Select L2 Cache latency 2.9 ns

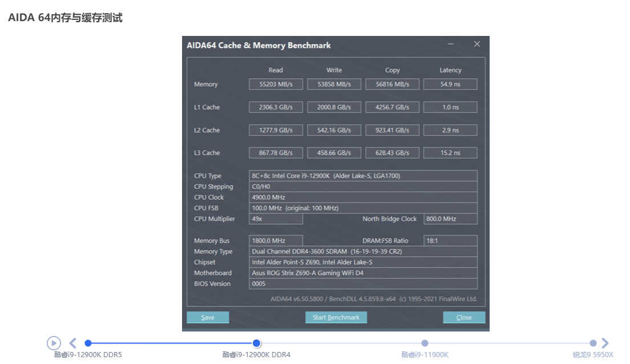coord(450,130)
